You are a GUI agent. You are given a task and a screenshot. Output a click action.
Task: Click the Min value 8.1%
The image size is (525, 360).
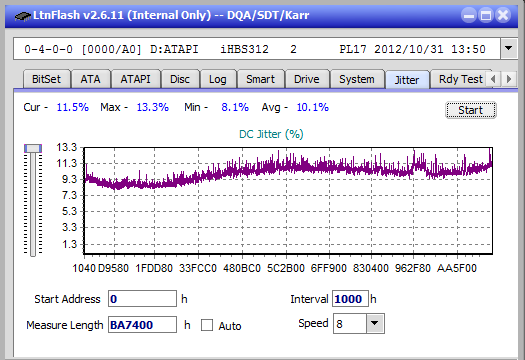tap(235, 107)
